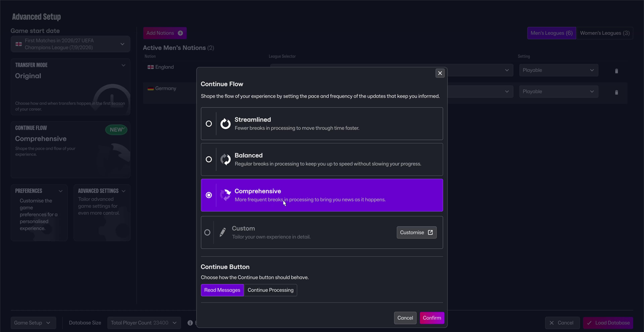Open the Game Setup dropdown
The width and height of the screenshot is (644, 332).
33,323
